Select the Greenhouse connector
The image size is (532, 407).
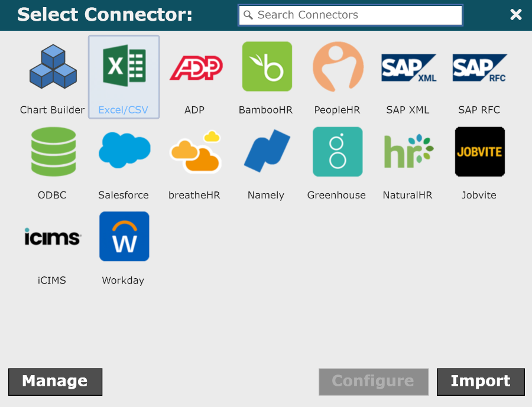337,152
